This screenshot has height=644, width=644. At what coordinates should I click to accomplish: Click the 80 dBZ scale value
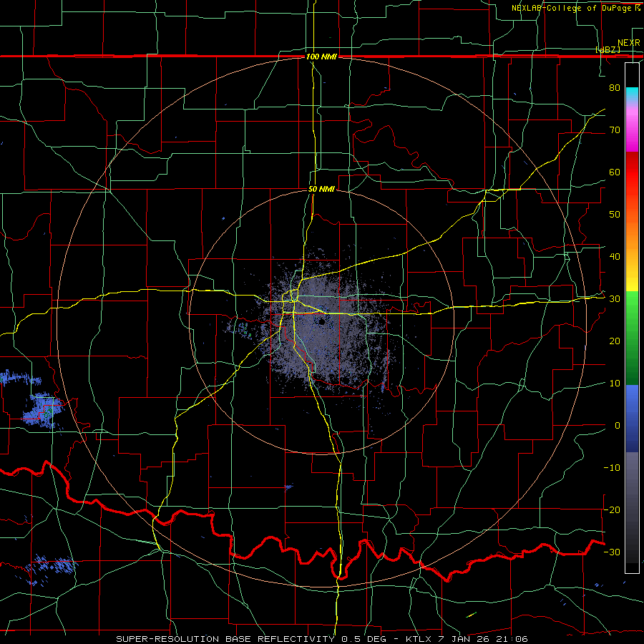tap(615, 87)
